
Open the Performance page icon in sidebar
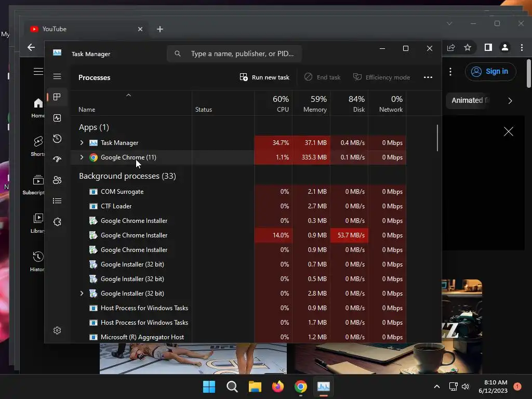pos(57,118)
